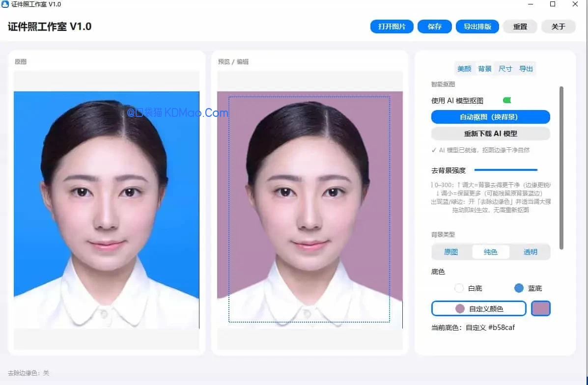Click the 证件照工作室 V1.0 header title
Viewport: 588px width, 385px height.
(50, 27)
